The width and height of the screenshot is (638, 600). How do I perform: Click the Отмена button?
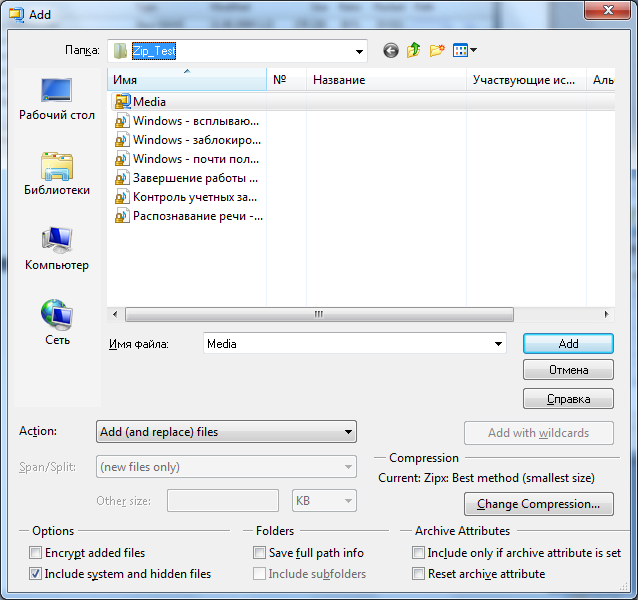568,370
